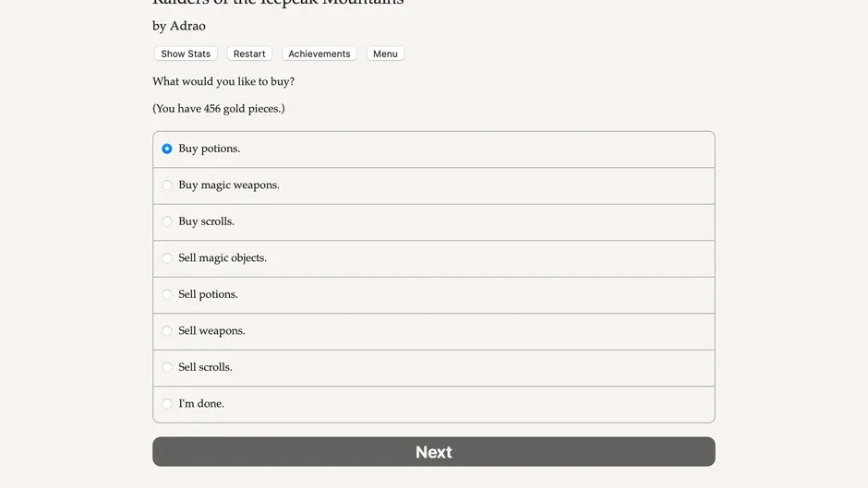Choose the Sell weapons option
Screen dimensions: 868x488
[x=433, y=331]
